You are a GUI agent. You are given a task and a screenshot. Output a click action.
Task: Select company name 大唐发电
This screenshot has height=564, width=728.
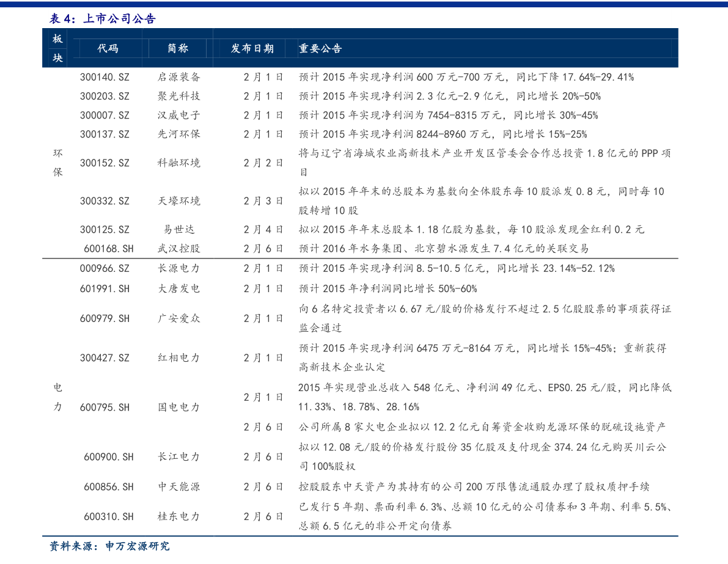(x=178, y=288)
